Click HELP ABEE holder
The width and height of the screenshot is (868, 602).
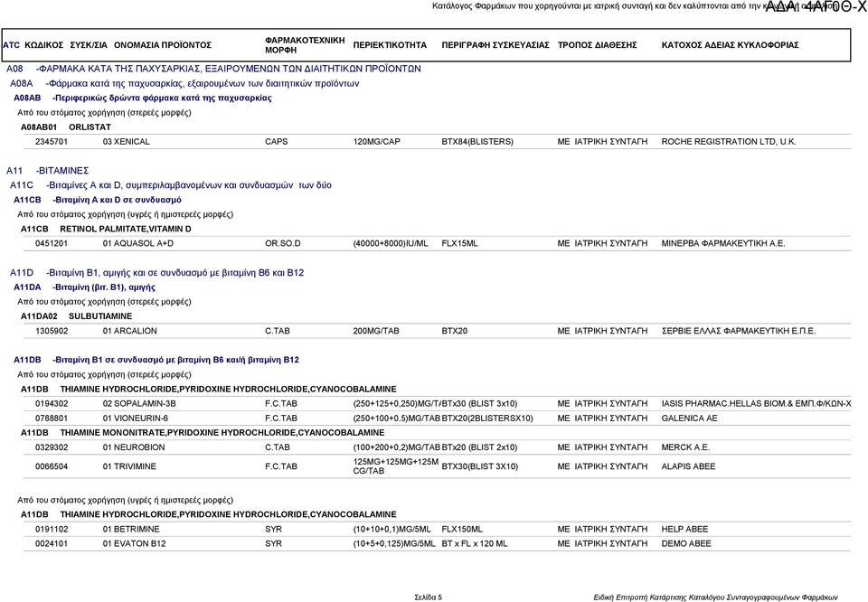coord(684,530)
